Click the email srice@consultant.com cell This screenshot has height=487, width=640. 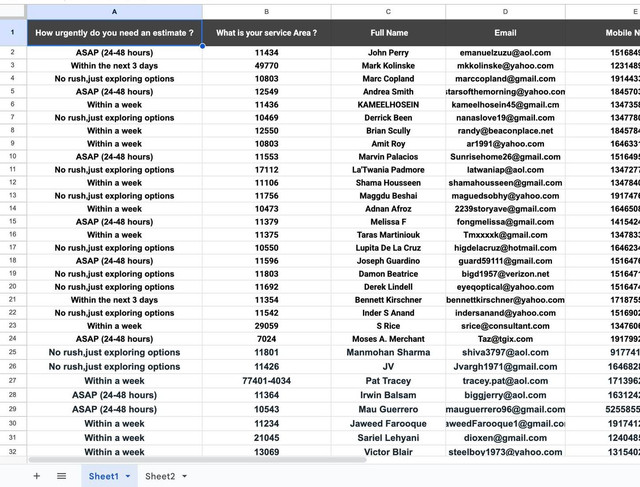[x=505, y=326]
